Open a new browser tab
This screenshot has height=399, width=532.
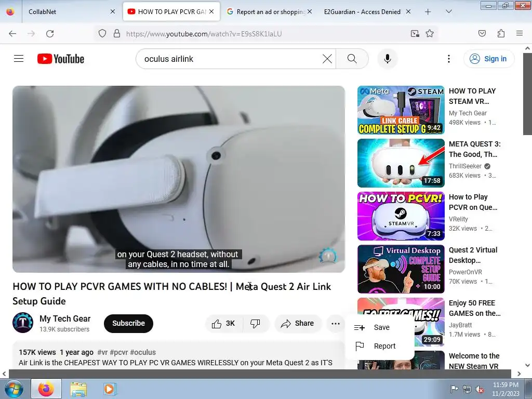(428, 12)
